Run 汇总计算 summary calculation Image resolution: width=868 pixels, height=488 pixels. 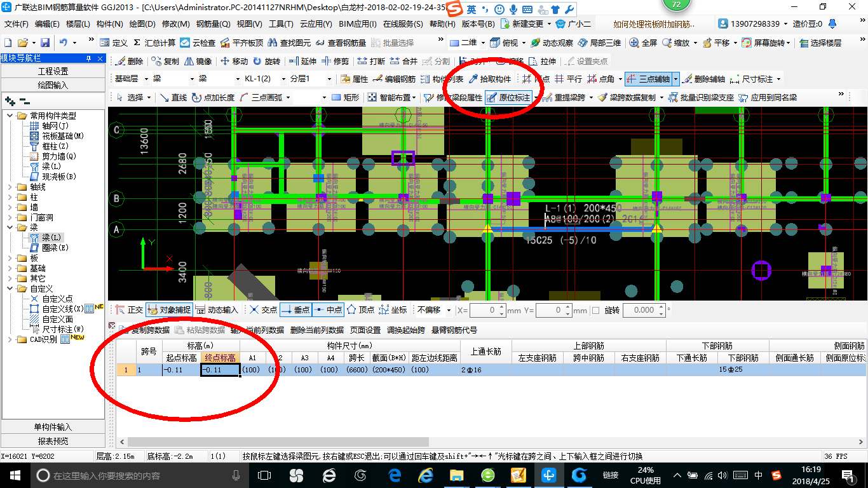pos(154,43)
